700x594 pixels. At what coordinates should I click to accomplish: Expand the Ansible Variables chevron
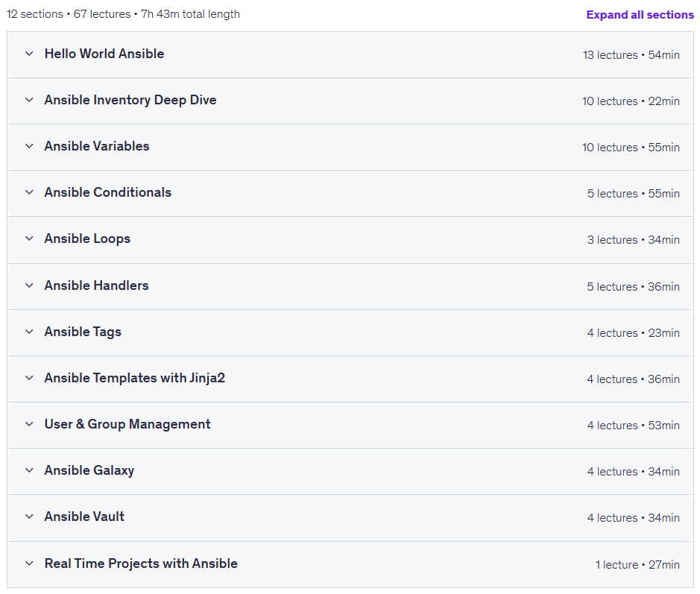[30, 146]
